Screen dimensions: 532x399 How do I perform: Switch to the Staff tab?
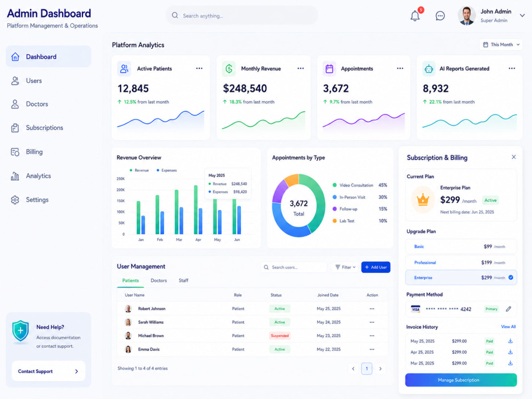(183, 280)
